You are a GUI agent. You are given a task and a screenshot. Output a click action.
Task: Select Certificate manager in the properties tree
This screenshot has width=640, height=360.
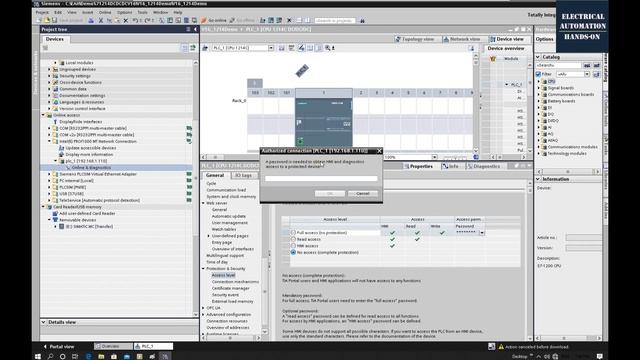pos(231,289)
